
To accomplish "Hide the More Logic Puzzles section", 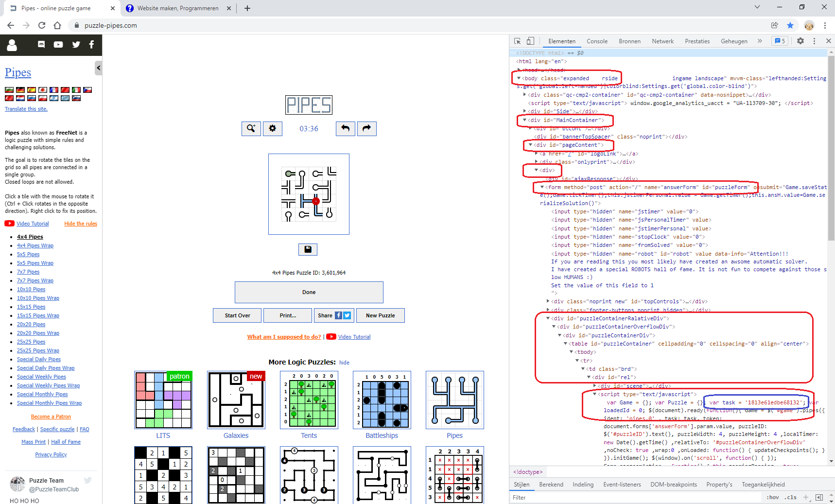I will pos(344,363).
